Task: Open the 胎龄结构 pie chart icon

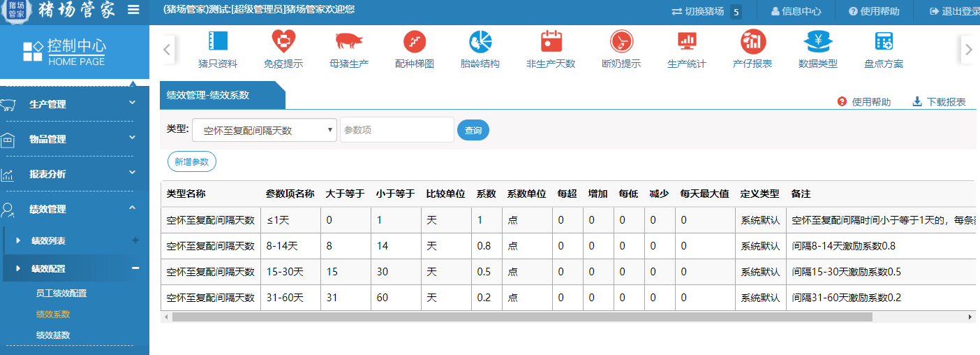Action: pos(480,42)
